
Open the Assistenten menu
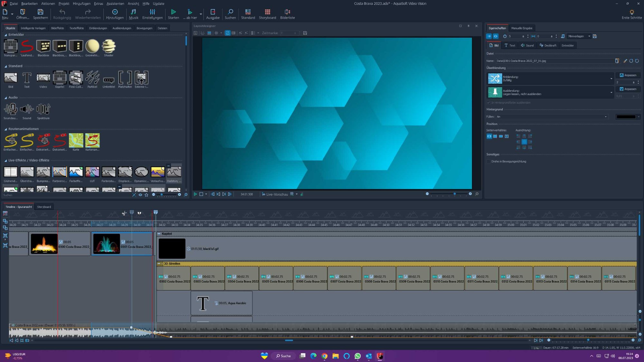point(115,4)
